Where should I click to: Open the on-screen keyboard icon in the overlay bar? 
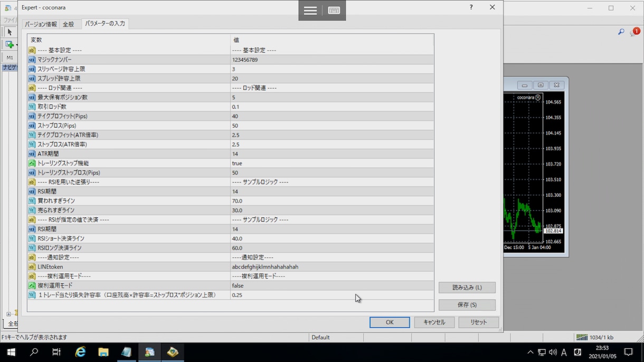[334, 11]
